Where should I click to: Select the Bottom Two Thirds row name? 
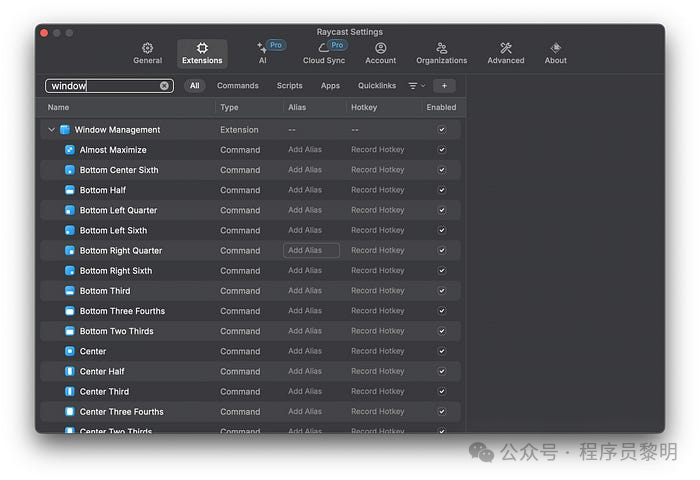pyautogui.click(x=117, y=331)
